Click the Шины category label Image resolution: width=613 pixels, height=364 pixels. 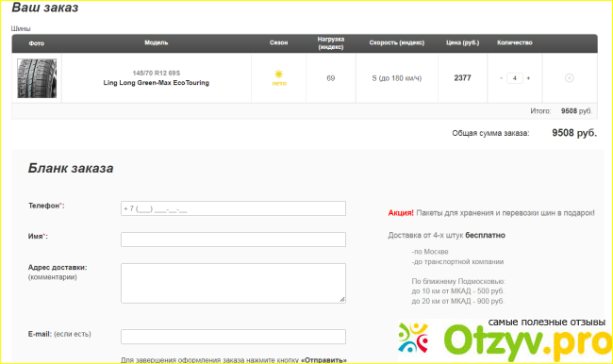pyautogui.click(x=21, y=28)
